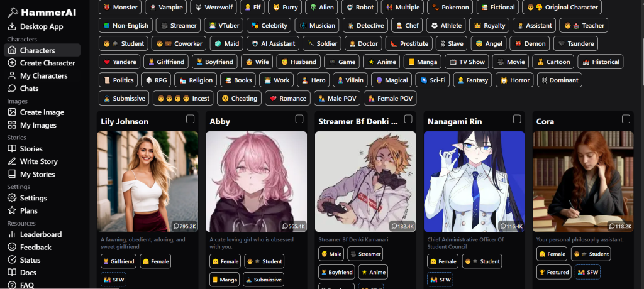Select the Cora card checkbox
The height and width of the screenshot is (289, 644).
(x=626, y=119)
